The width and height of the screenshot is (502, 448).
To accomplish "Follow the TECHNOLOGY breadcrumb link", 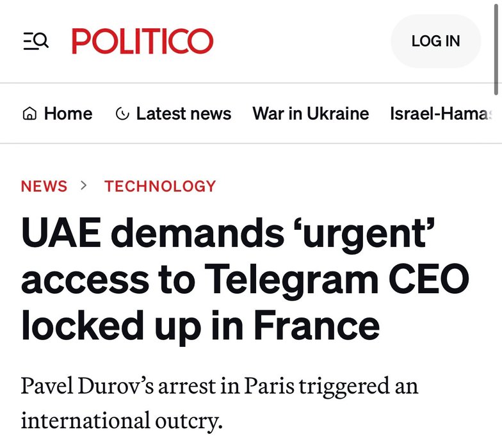I will [160, 186].
